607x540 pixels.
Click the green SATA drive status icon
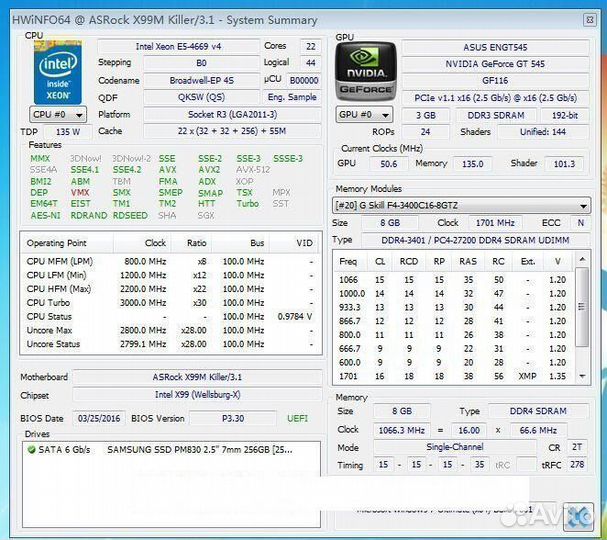[x=31, y=450]
